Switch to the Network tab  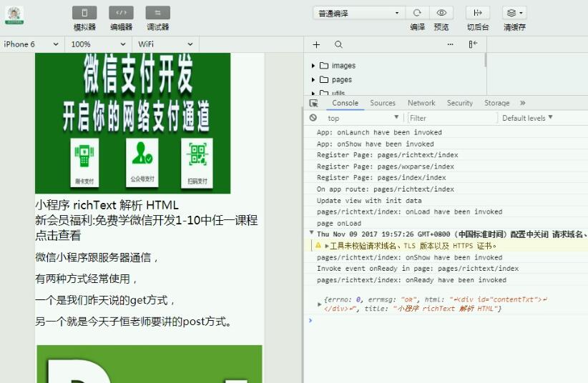coord(421,103)
